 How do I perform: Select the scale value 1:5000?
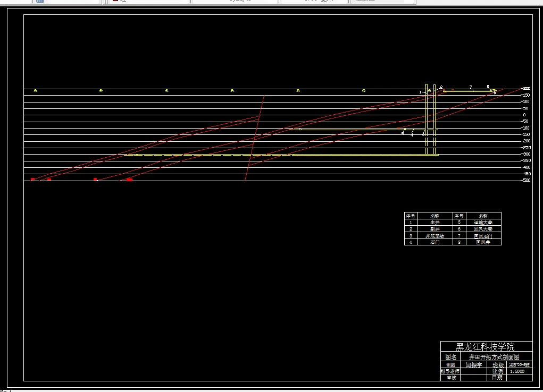[517, 371]
